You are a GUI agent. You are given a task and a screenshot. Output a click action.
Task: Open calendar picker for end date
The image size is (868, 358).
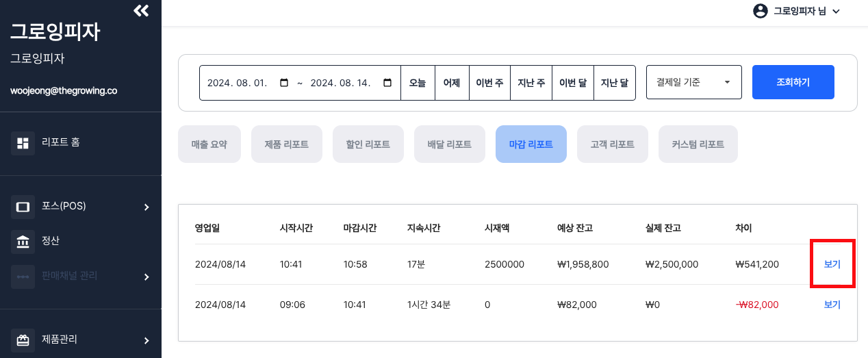(x=387, y=83)
